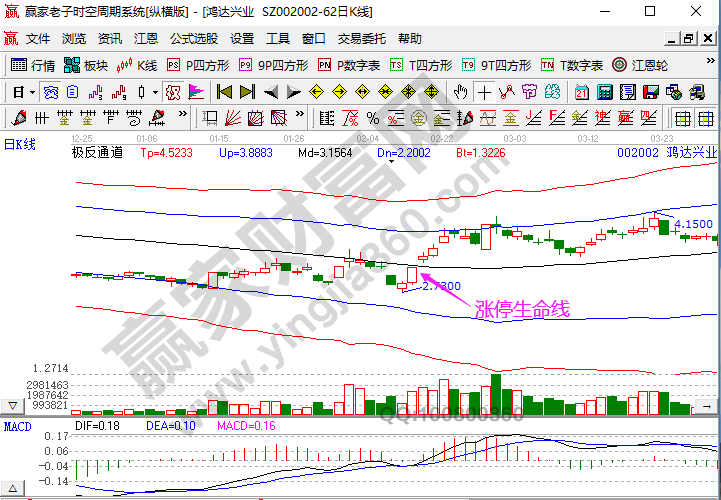The image size is (721, 500).
Task: Open the calculator icon in toolbar
Action: [x=604, y=92]
